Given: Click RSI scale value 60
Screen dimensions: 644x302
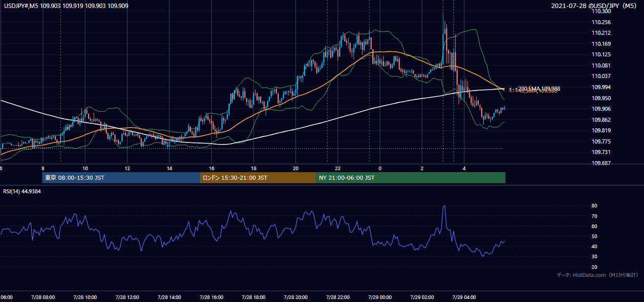Looking at the screenshot, I should click(x=595, y=226).
